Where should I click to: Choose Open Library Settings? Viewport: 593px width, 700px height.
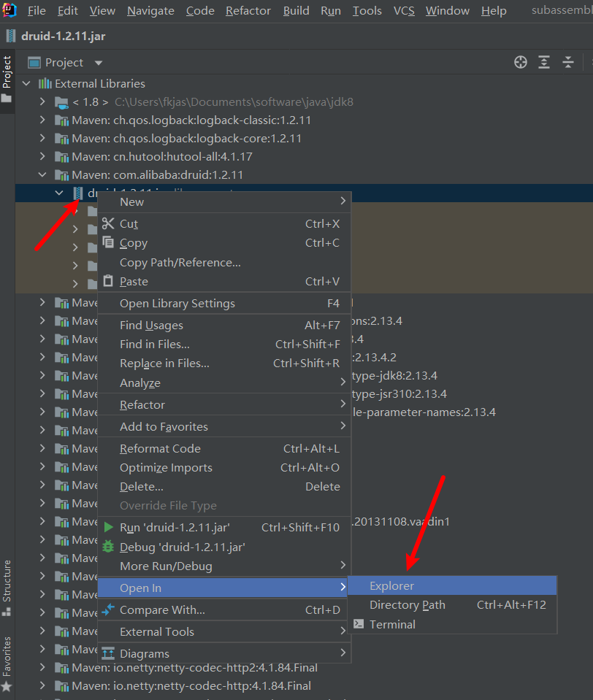pos(224,304)
